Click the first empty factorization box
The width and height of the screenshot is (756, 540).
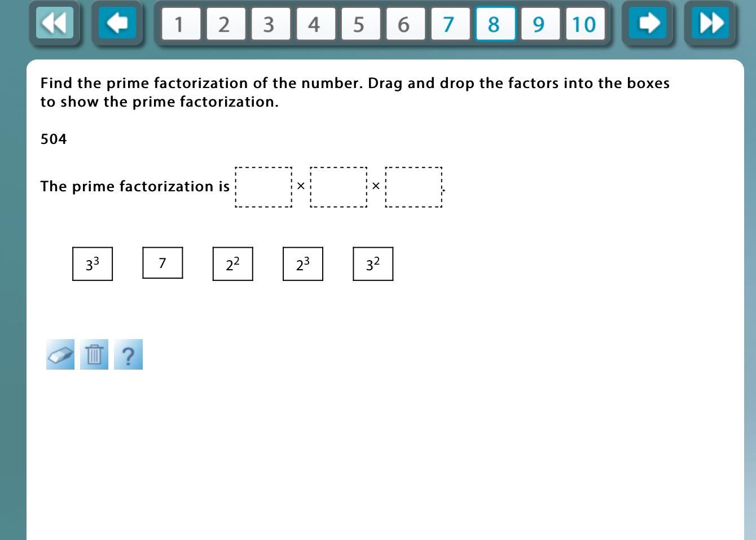pyautogui.click(x=263, y=187)
